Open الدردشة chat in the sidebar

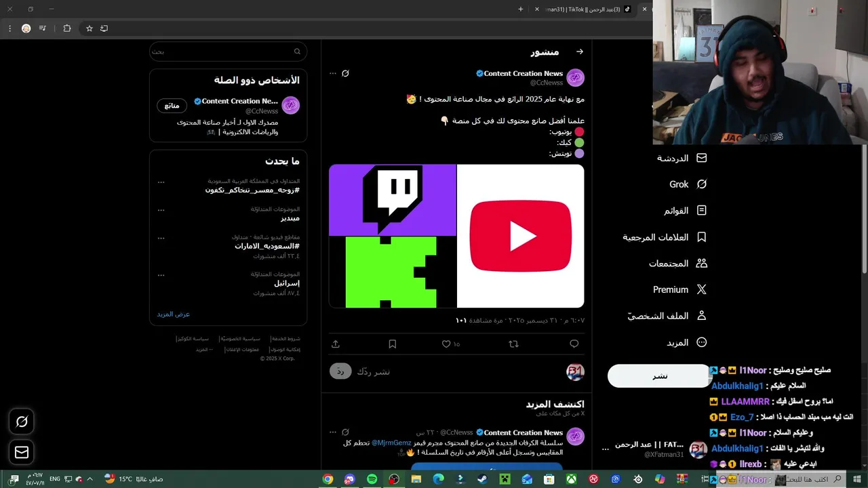click(x=682, y=158)
